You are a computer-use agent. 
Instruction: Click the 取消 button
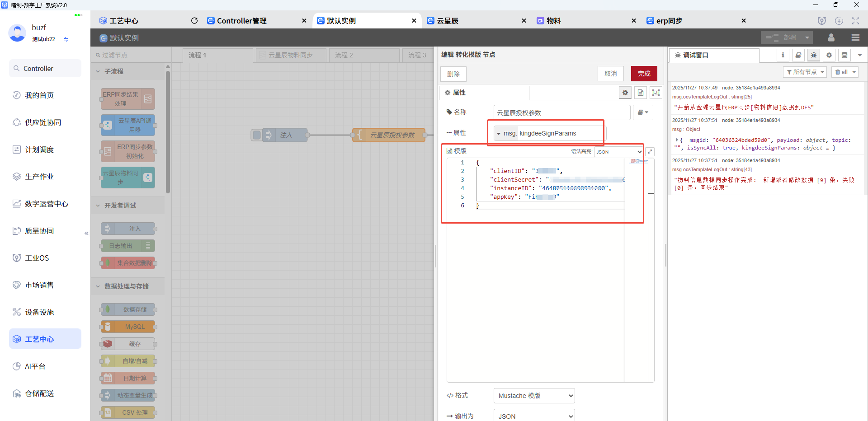(x=610, y=73)
